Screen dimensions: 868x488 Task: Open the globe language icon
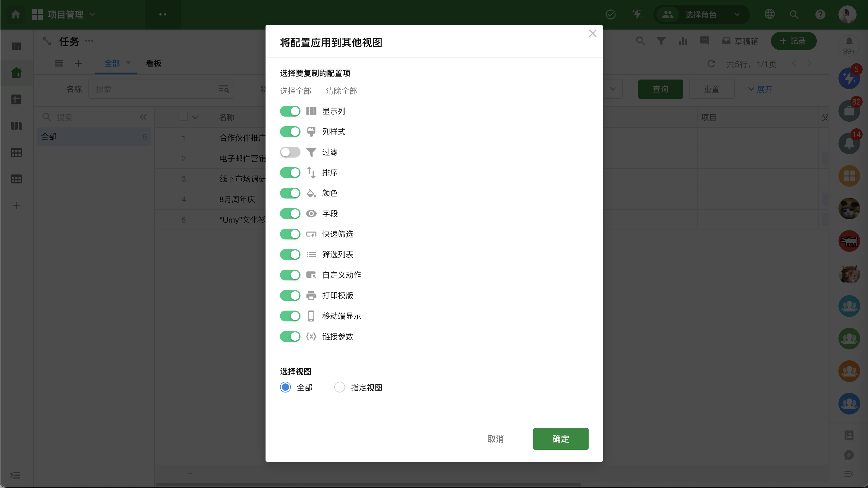[x=769, y=14]
